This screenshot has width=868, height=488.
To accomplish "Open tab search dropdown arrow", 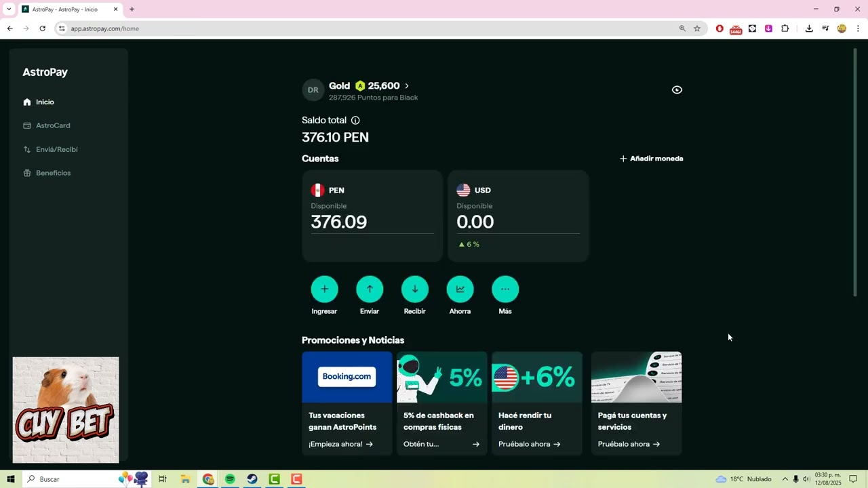I will click(x=9, y=9).
